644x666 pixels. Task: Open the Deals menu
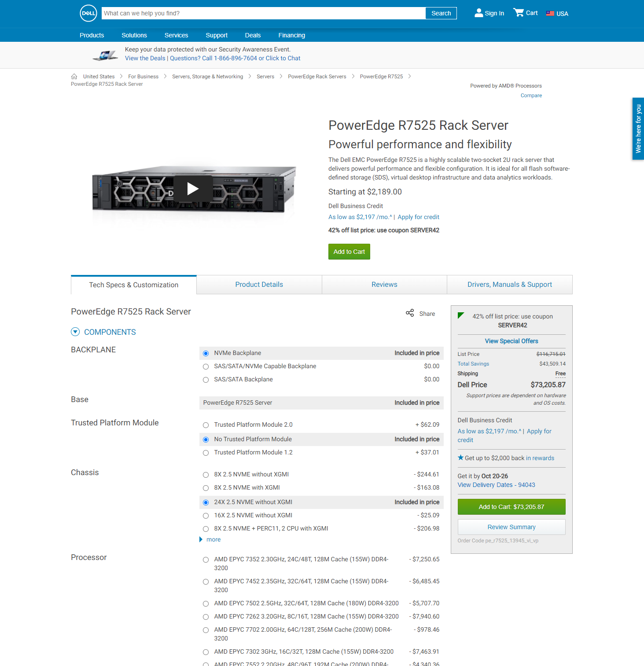point(253,35)
